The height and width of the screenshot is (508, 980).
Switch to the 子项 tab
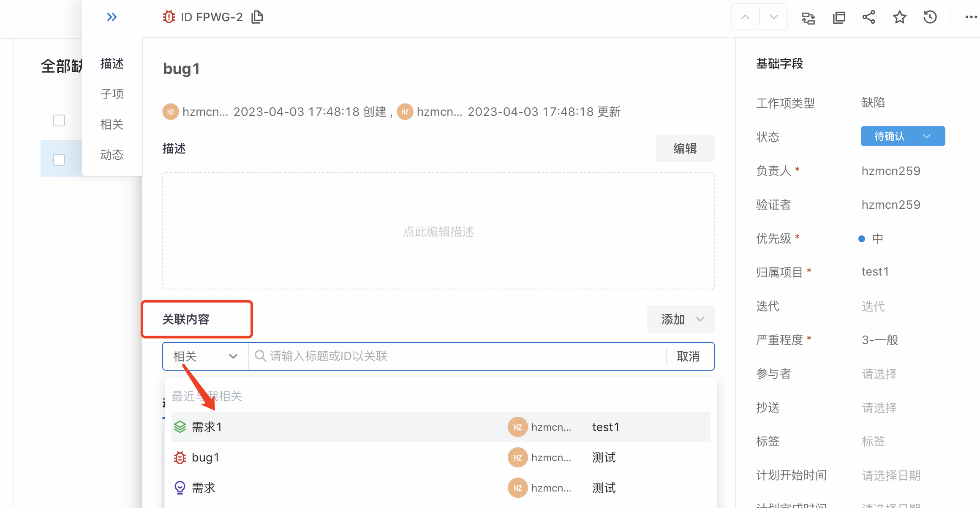click(112, 94)
